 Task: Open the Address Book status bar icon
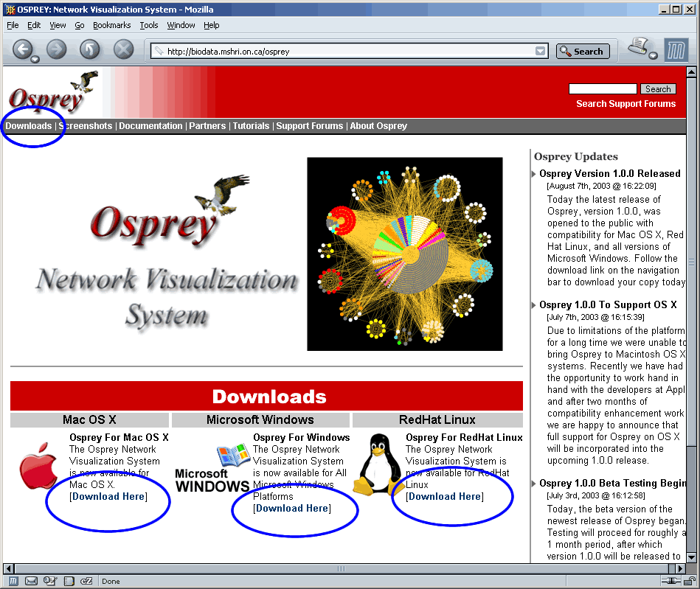pyautogui.click(x=69, y=581)
